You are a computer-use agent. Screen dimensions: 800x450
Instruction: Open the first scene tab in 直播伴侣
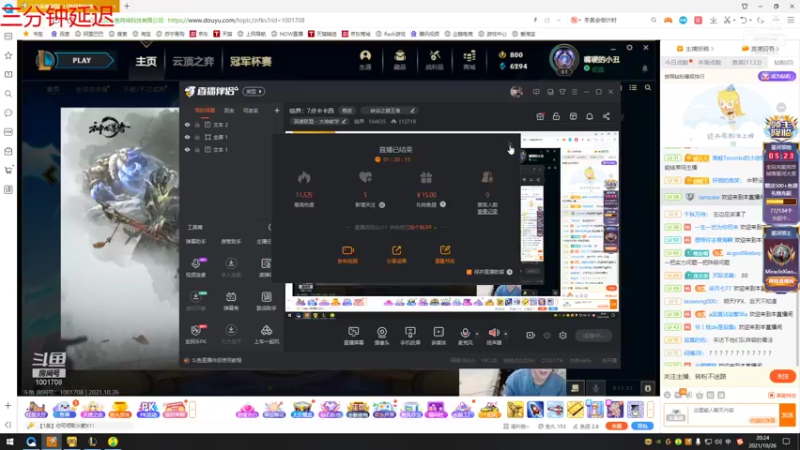tap(205, 110)
